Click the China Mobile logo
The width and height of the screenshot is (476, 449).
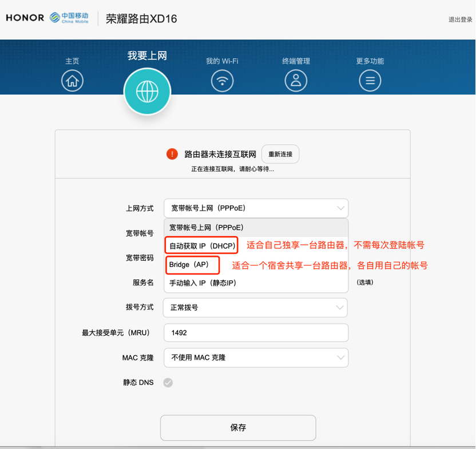(69, 18)
